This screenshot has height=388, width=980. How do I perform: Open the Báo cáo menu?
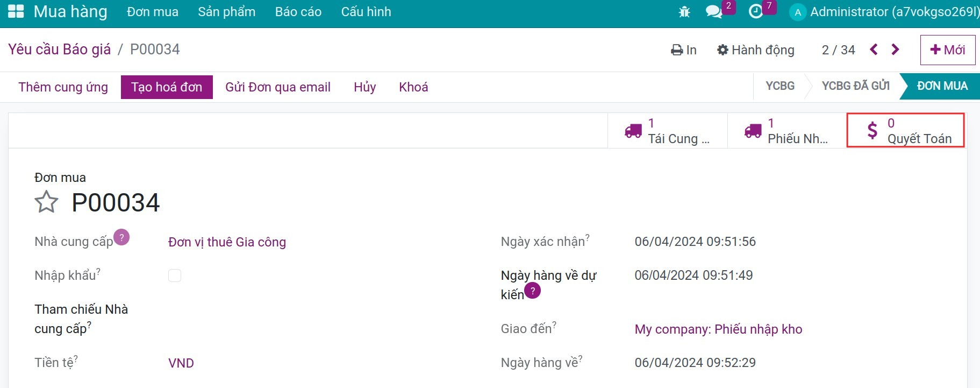[x=298, y=12]
